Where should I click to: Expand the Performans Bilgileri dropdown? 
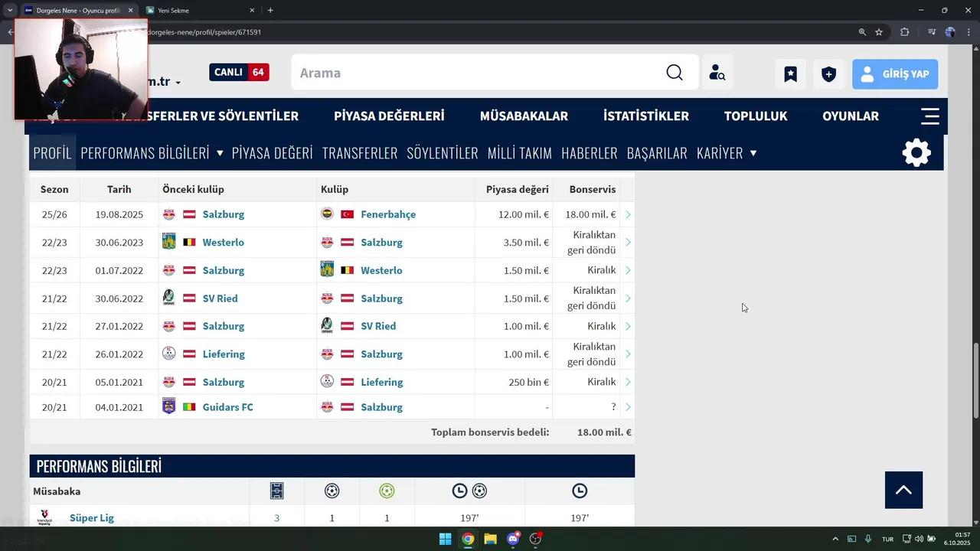click(x=220, y=153)
